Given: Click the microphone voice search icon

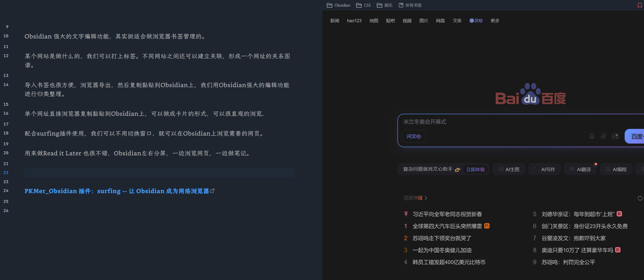Looking at the screenshot, I should (592, 136).
